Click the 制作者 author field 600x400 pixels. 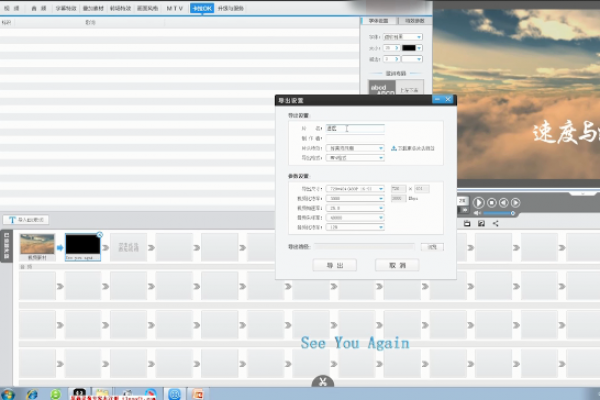pyautogui.click(x=355, y=139)
